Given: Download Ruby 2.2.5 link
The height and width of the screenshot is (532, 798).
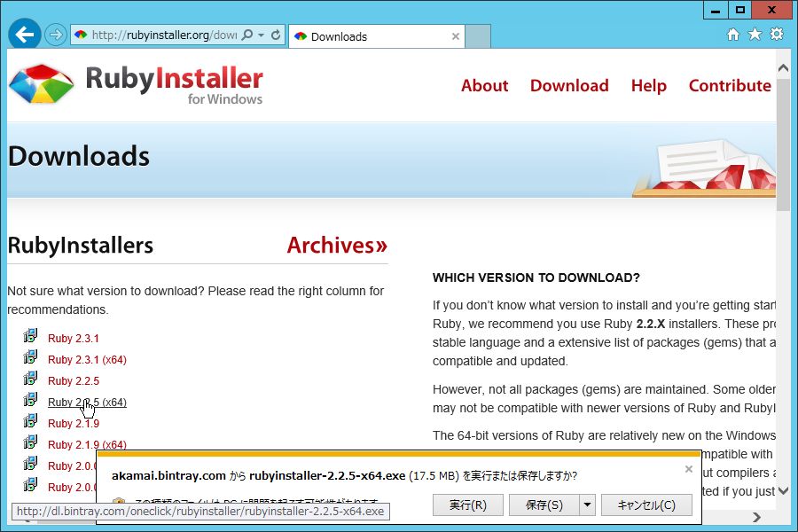Looking at the screenshot, I should coord(74,381).
